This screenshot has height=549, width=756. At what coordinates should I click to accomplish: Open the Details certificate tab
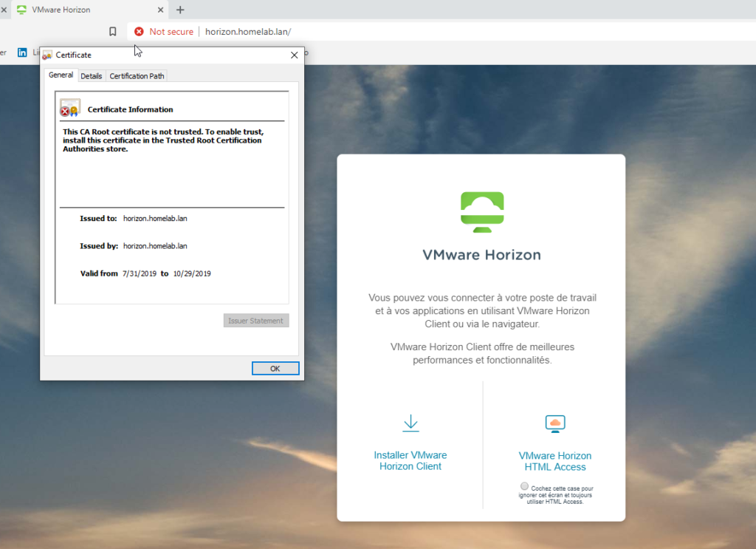click(91, 76)
